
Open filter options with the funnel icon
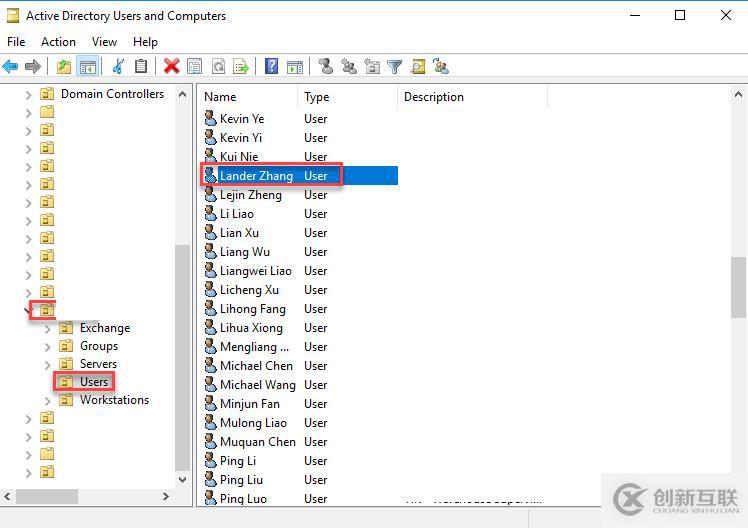point(395,67)
